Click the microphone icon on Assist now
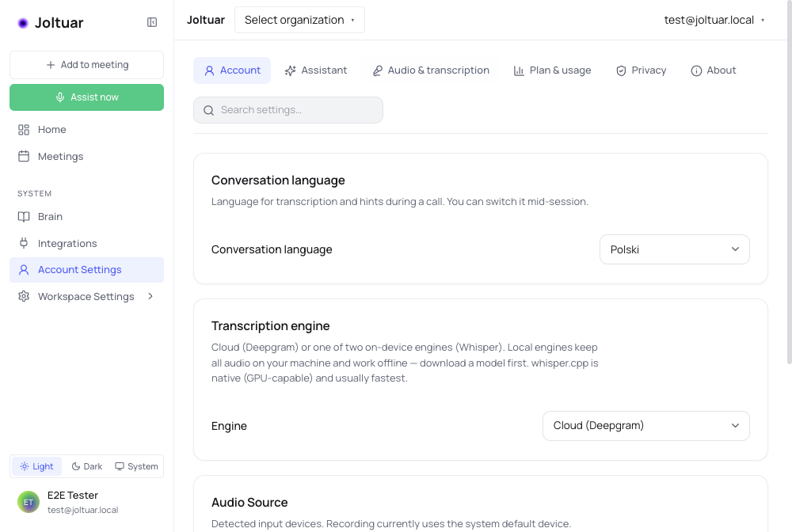This screenshot has height=532, width=792. coord(60,97)
